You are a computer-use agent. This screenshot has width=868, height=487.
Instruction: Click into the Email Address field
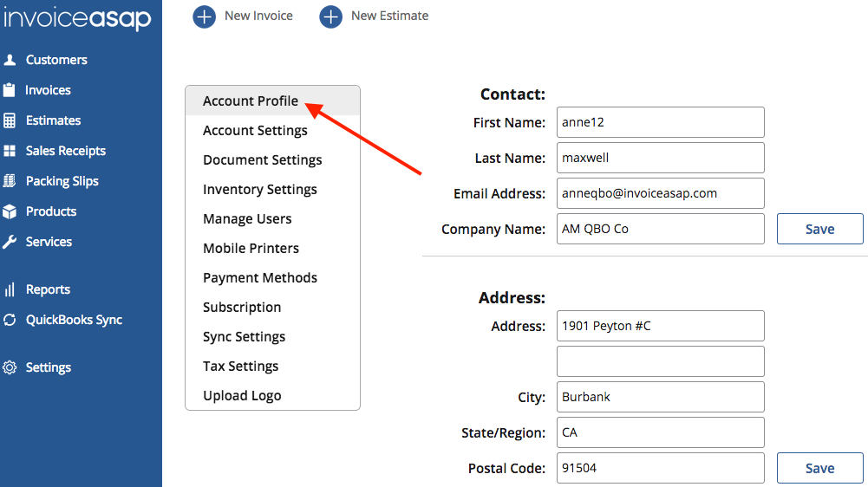pos(660,193)
